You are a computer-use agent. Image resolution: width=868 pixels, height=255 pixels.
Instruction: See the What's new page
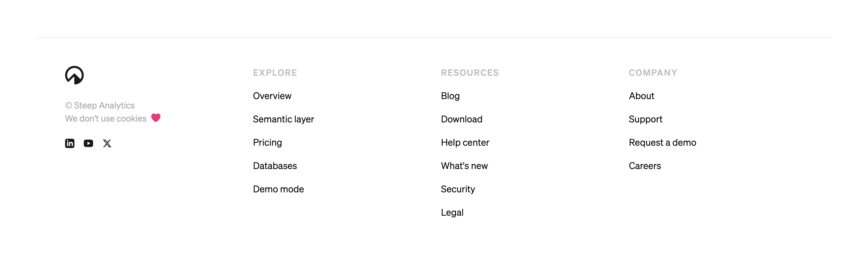tap(464, 166)
